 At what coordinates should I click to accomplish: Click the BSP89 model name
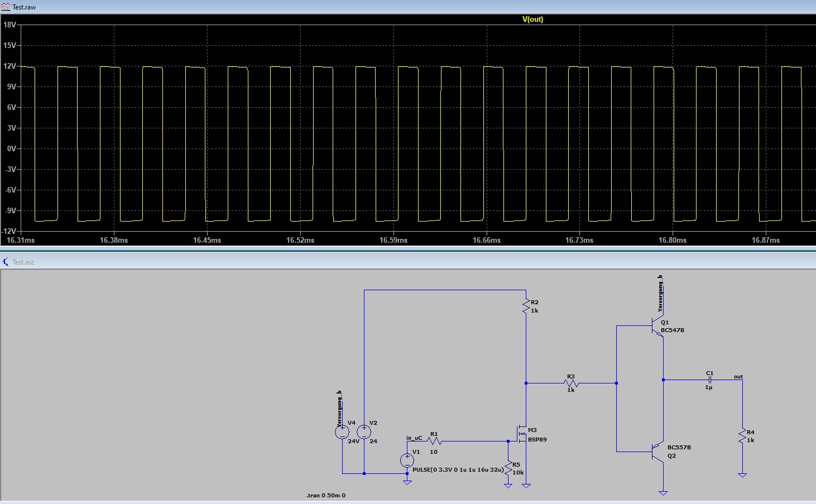(537, 440)
